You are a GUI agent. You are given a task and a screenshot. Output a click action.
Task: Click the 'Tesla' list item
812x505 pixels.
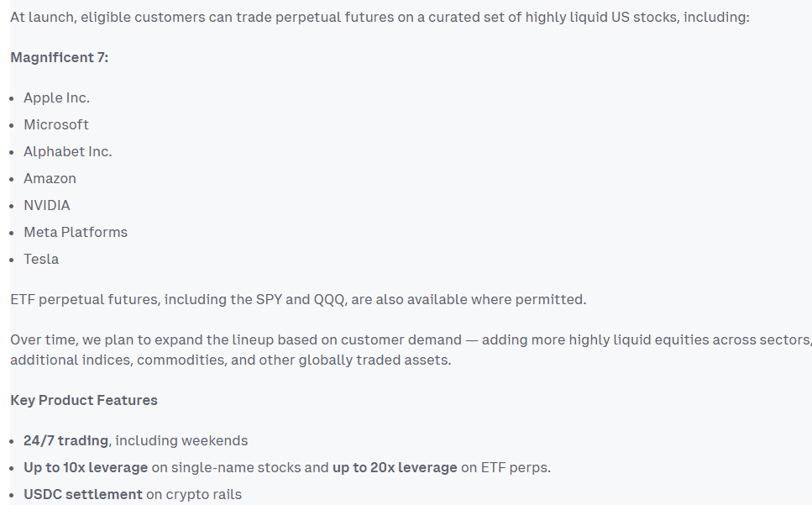tap(41, 260)
